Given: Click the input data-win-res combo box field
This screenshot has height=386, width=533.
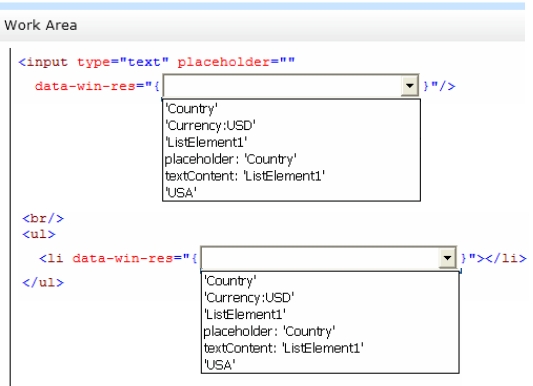Looking at the screenshot, I should pos(291,86).
